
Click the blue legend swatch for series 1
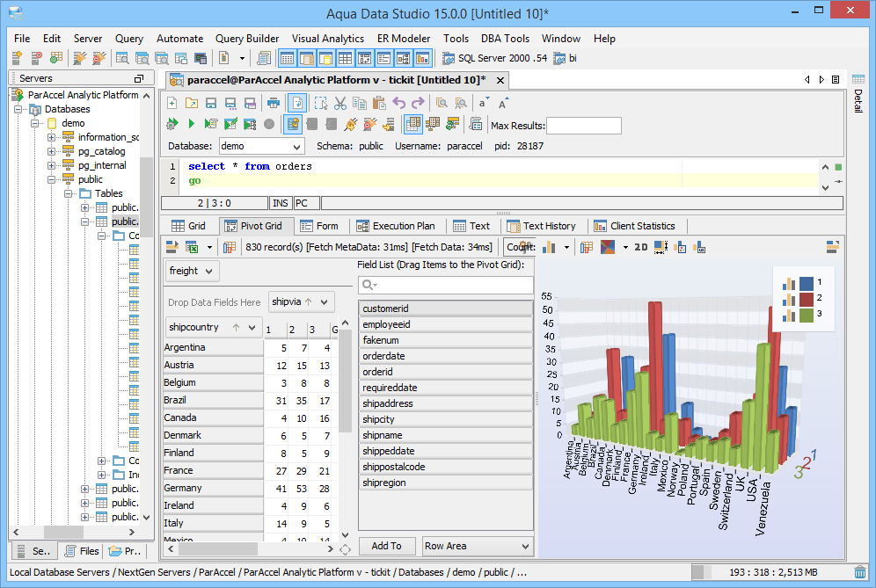pos(807,283)
